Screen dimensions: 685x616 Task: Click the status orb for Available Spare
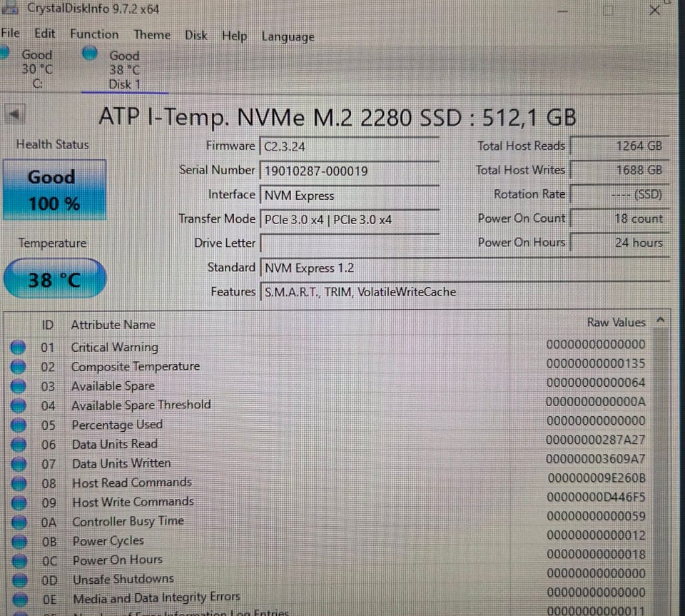(18, 386)
